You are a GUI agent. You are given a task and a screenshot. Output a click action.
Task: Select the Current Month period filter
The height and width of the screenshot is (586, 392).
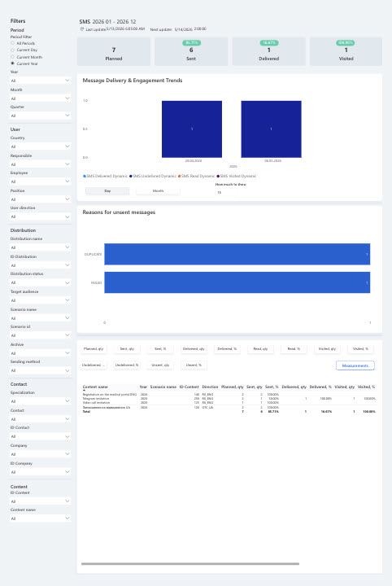[x=12, y=57]
